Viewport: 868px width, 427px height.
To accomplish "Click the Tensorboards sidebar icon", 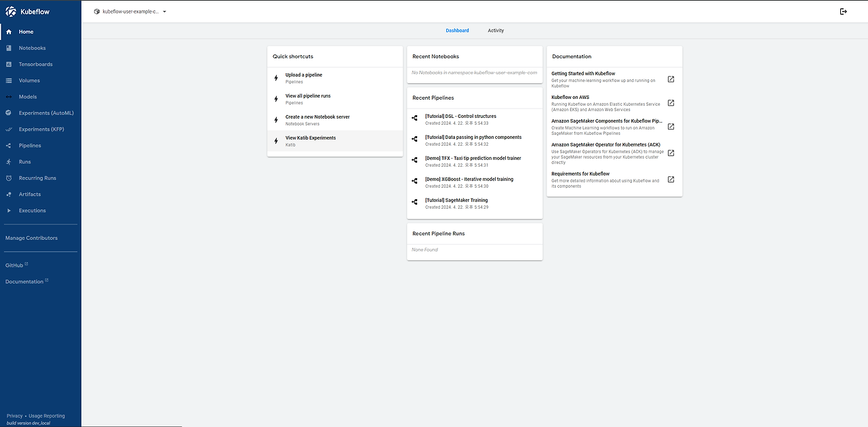I will (x=8, y=64).
